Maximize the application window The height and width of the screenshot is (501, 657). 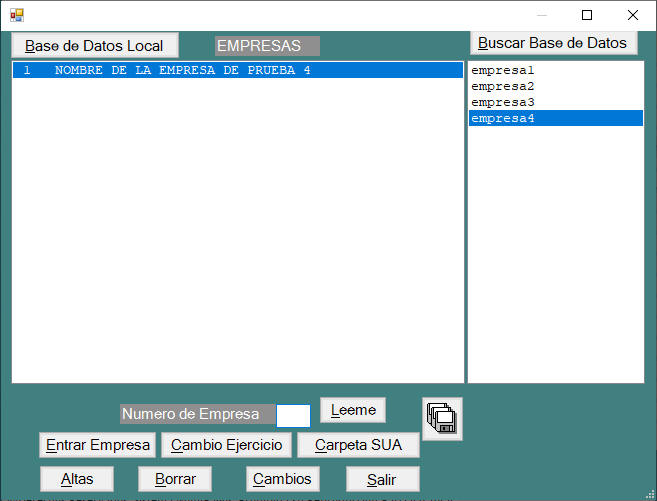587,15
